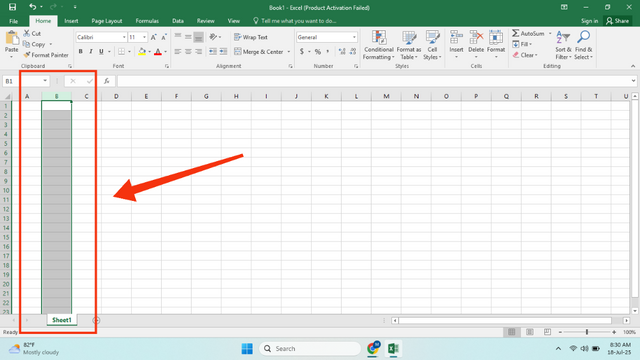Set the bottom align option
The image size is (640, 360).
point(198,37)
